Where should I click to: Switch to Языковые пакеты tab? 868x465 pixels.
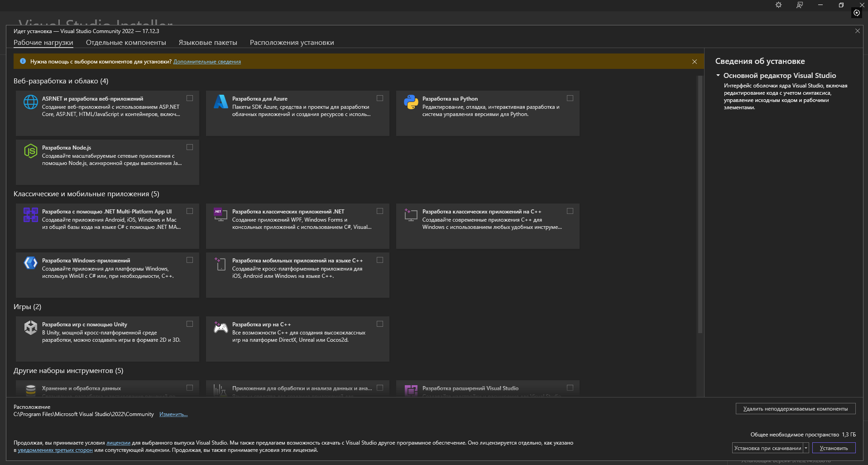208,43
